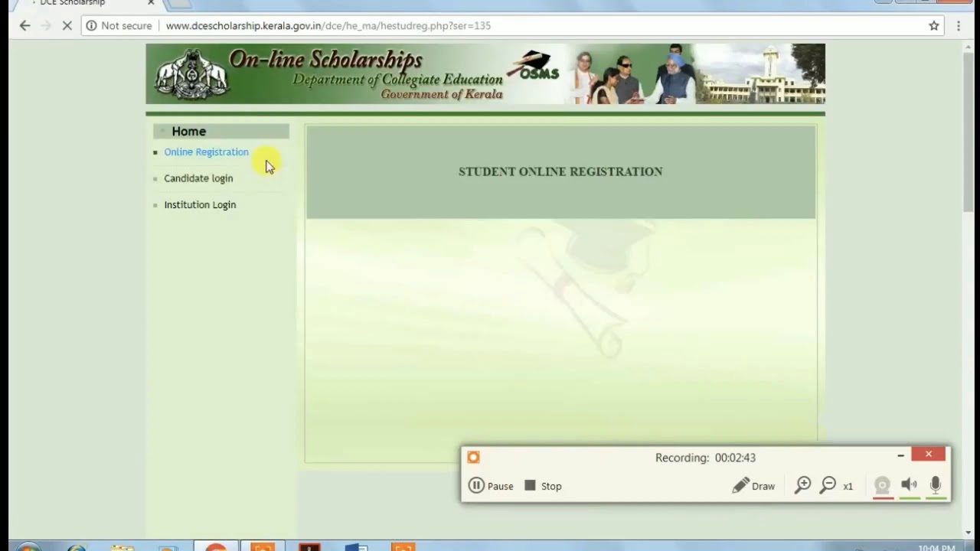This screenshot has height=551, width=980.
Task: Stop the screen recording
Action: (543, 486)
